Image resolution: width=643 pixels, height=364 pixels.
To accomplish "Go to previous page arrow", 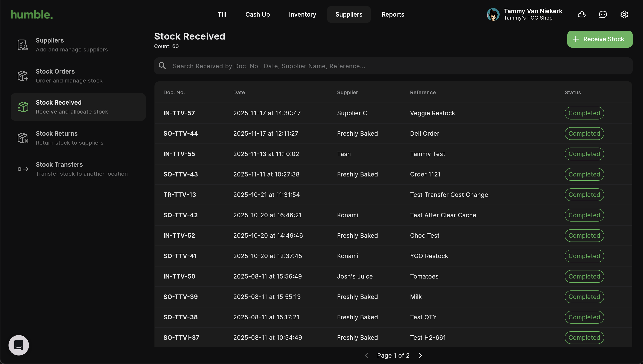I will click(x=367, y=355).
